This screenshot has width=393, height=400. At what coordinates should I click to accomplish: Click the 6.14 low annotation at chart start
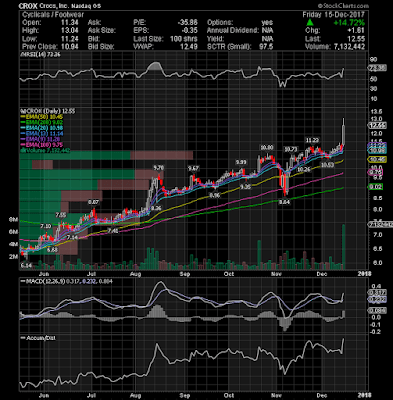coord(26,265)
